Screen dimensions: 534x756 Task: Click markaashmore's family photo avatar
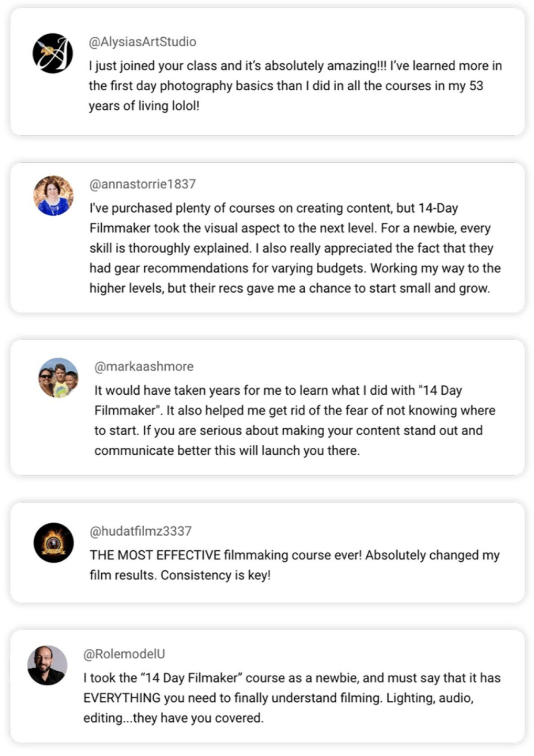pos(58,377)
